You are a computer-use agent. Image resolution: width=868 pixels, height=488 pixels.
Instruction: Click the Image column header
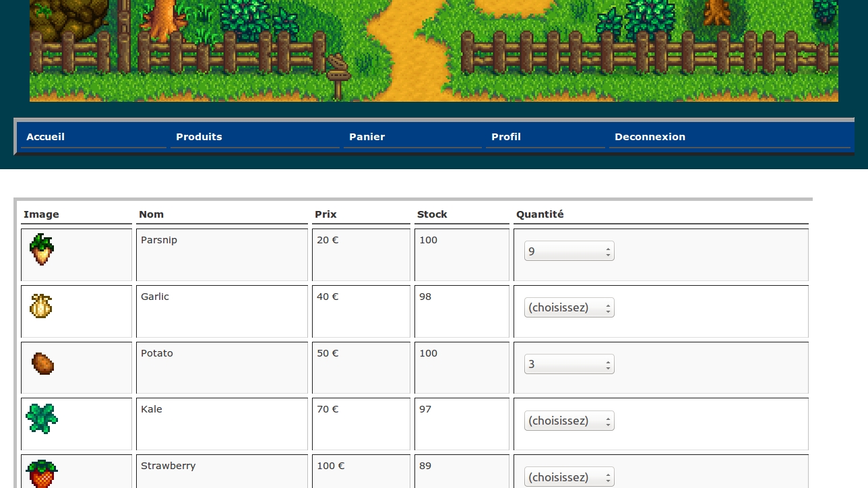point(41,214)
